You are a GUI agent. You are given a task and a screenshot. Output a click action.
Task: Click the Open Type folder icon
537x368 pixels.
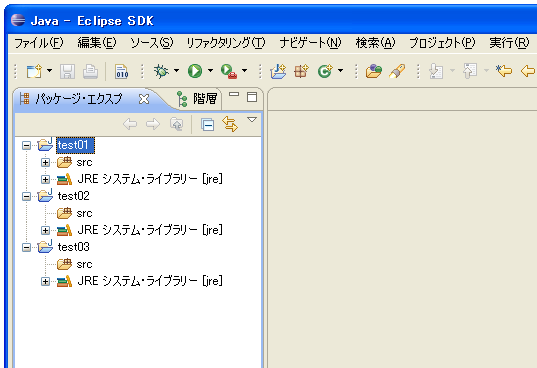coord(374,71)
